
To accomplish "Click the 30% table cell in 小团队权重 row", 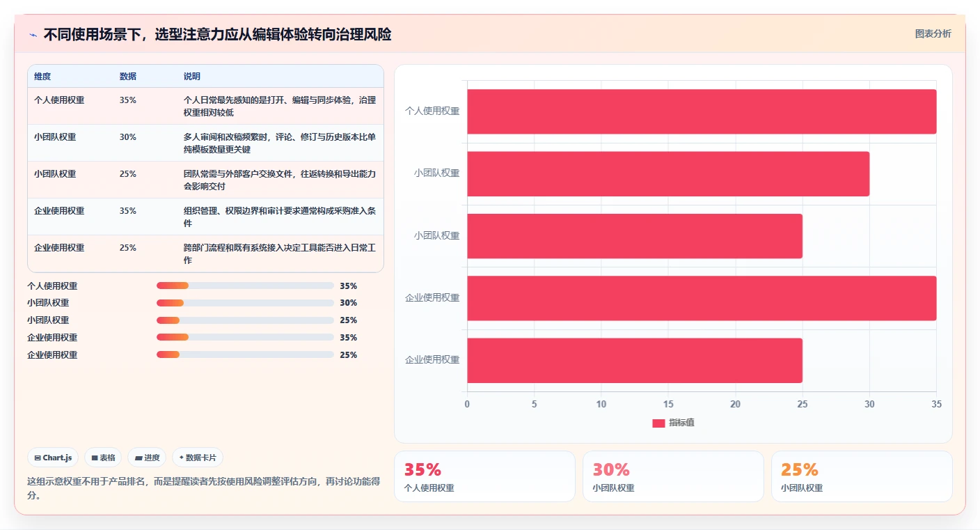I will [128, 137].
